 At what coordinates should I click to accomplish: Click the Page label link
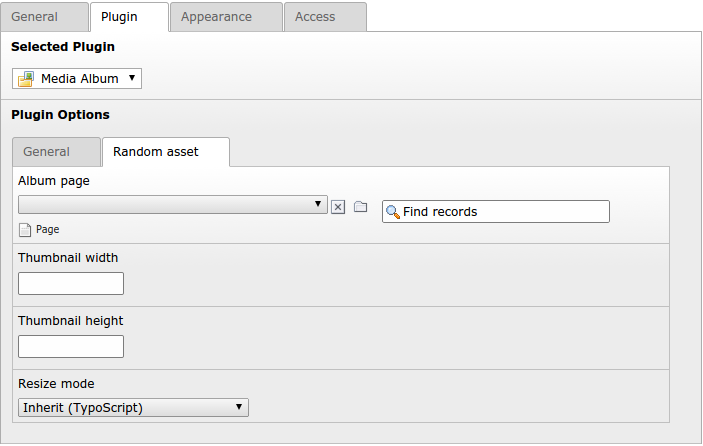[x=48, y=229]
